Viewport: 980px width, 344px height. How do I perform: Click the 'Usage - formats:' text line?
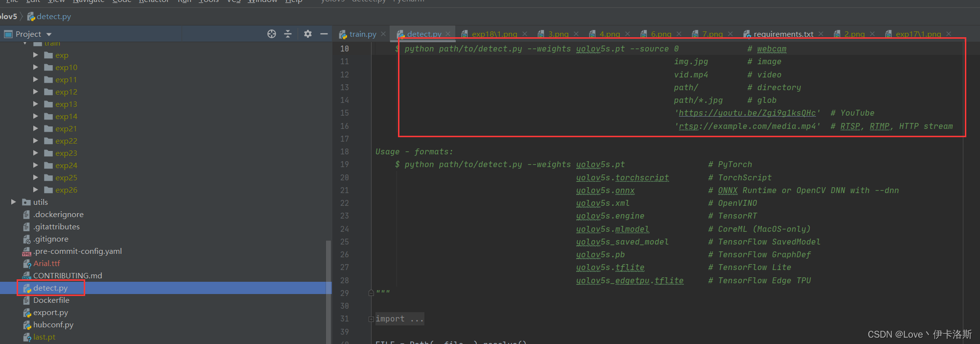[x=414, y=151]
